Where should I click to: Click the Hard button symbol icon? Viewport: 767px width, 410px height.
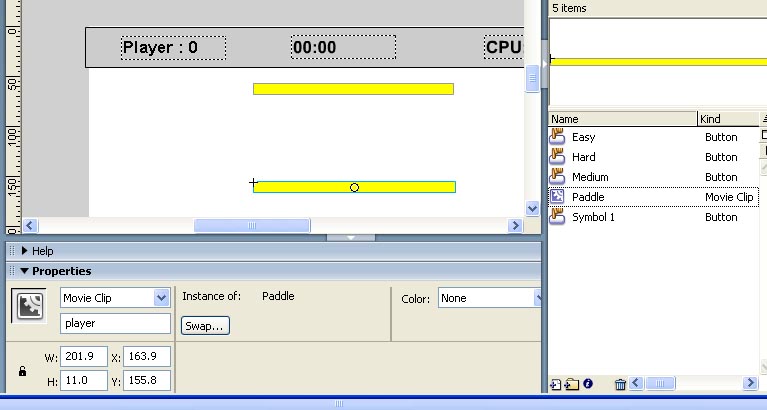(557, 157)
